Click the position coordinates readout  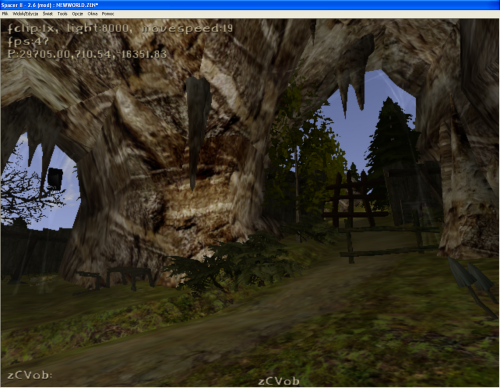pyautogui.click(x=87, y=54)
